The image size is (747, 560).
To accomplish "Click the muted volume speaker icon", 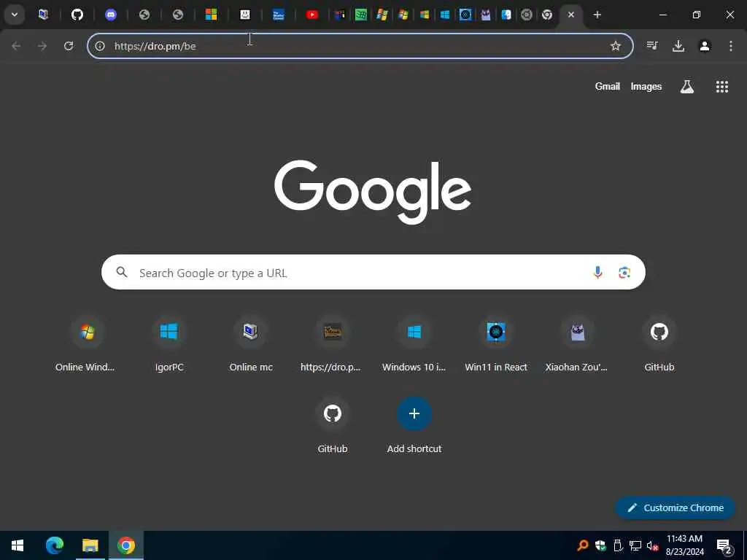I will pos(653,545).
